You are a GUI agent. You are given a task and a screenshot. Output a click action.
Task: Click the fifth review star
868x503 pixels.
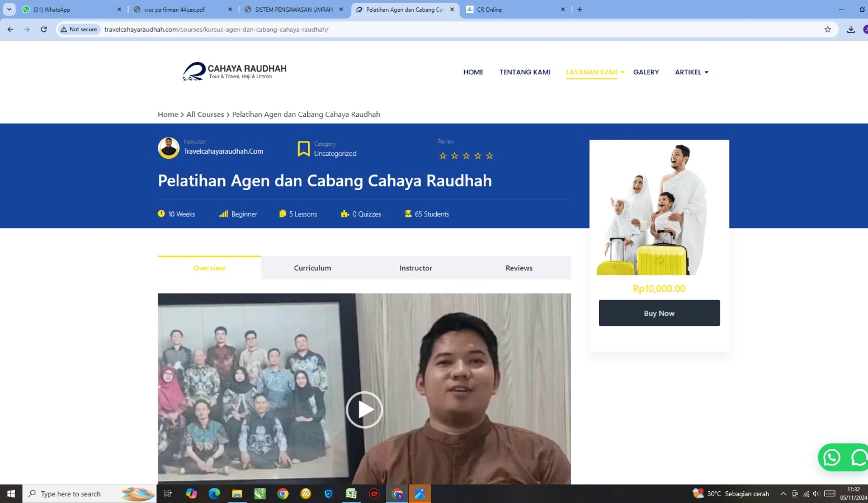pyautogui.click(x=489, y=156)
